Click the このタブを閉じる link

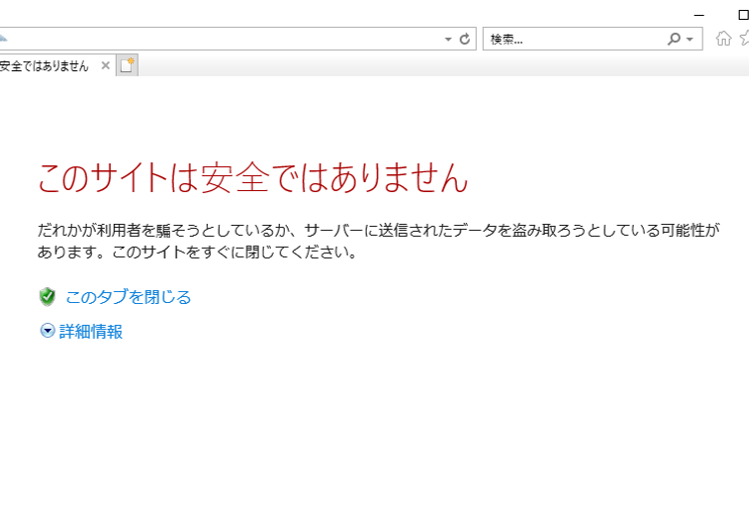128,297
